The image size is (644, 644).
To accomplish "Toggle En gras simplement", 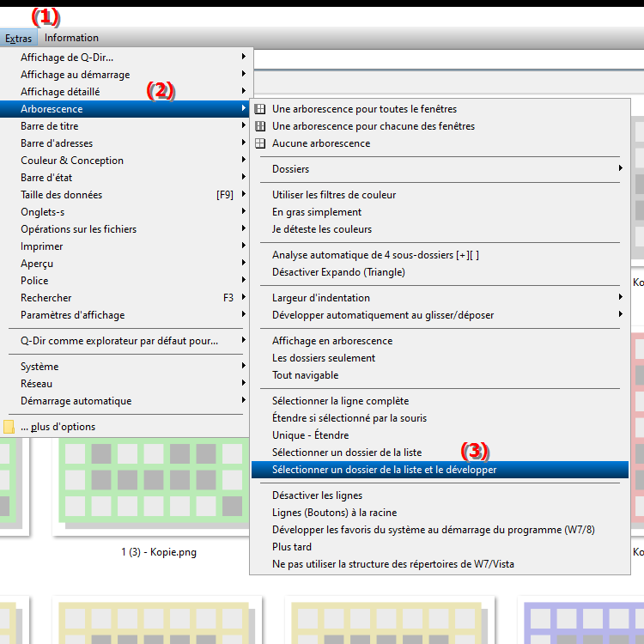I will pyautogui.click(x=440, y=212).
